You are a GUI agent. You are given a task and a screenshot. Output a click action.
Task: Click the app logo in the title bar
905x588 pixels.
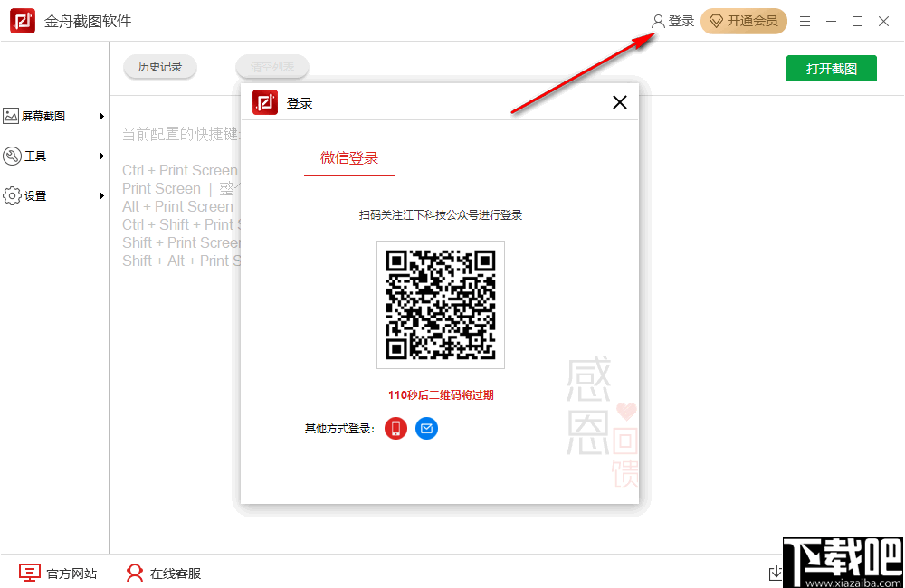click(23, 20)
